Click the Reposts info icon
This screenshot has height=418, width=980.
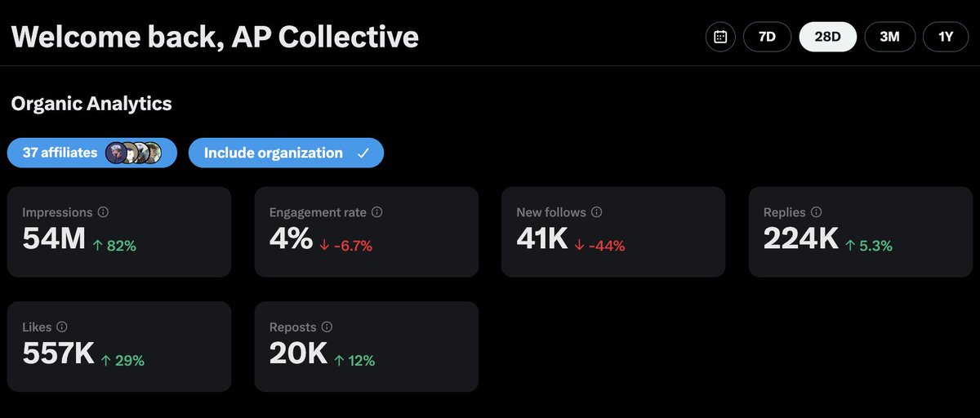327,327
